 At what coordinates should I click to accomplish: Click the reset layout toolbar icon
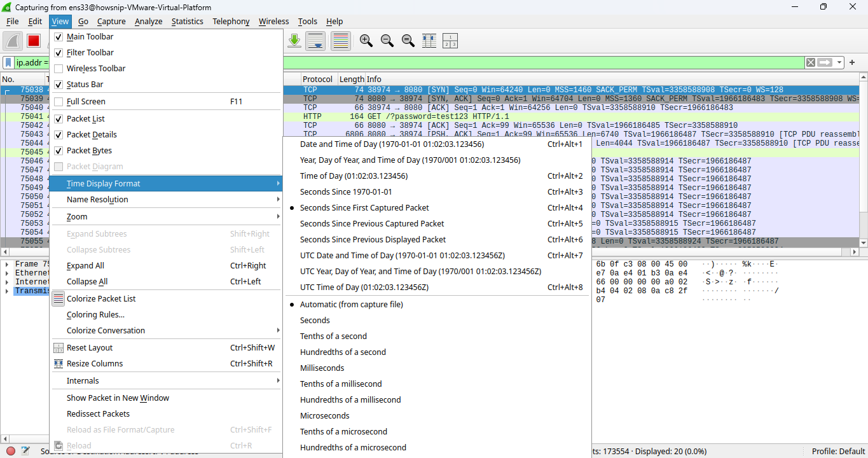(450, 41)
